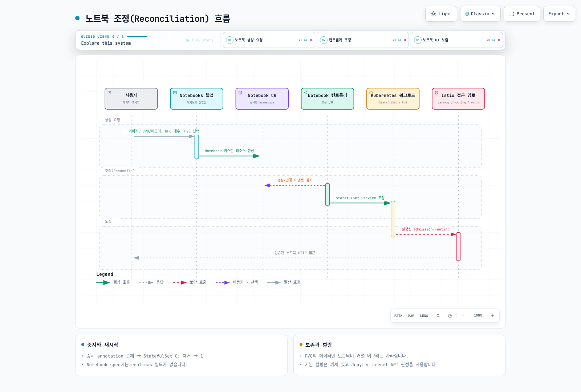Click the 100% zoom level indicator
The height and width of the screenshot is (392, 581).
[x=478, y=316]
